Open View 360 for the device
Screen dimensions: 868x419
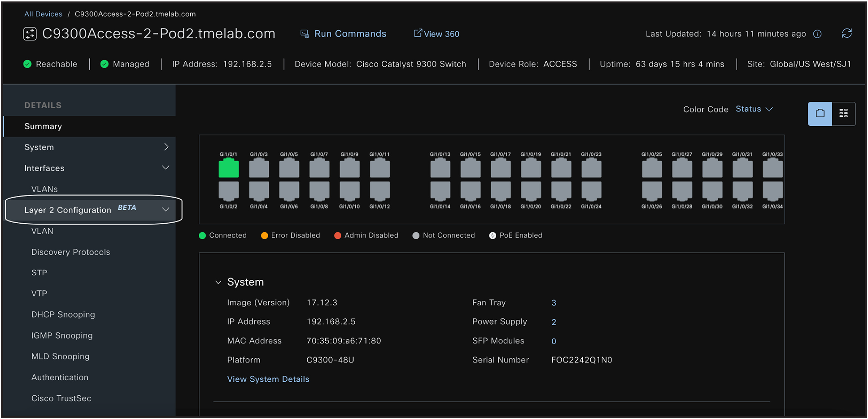(436, 34)
